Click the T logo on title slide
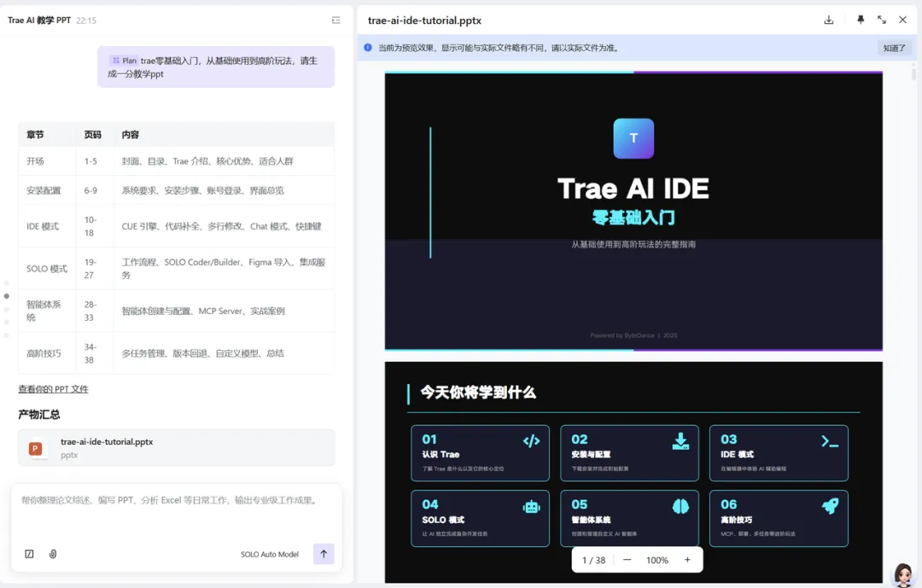This screenshot has height=588, width=922. [x=633, y=138]
